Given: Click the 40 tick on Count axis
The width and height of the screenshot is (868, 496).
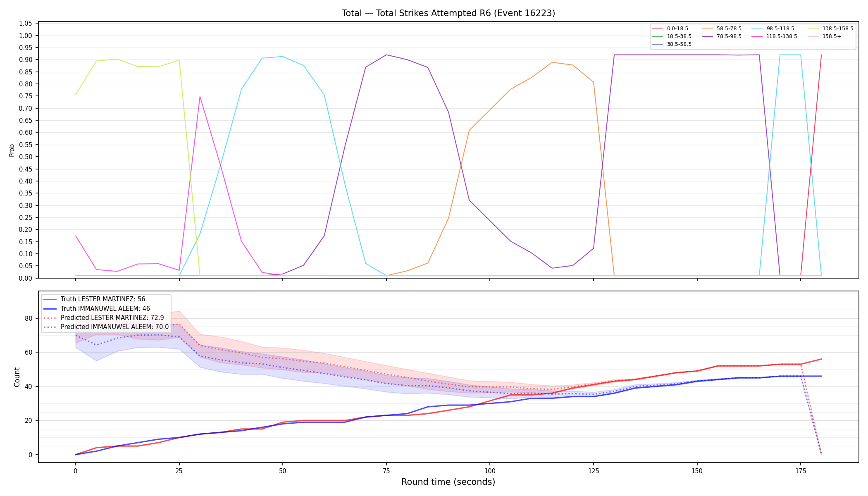Looking at the screenshot, I should (x=29, y=387).
